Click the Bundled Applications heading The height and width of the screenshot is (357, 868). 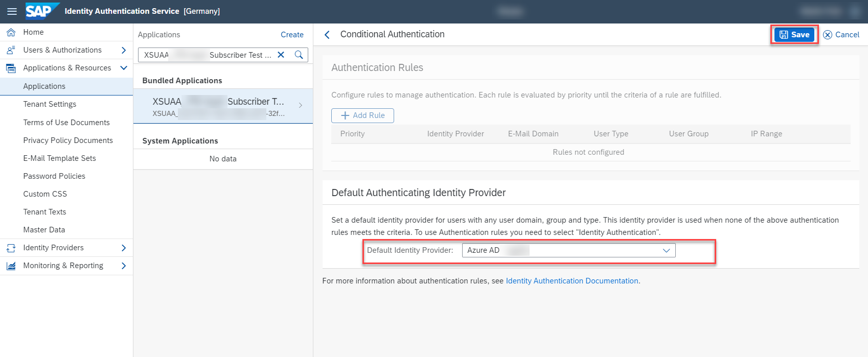(182, 81)
